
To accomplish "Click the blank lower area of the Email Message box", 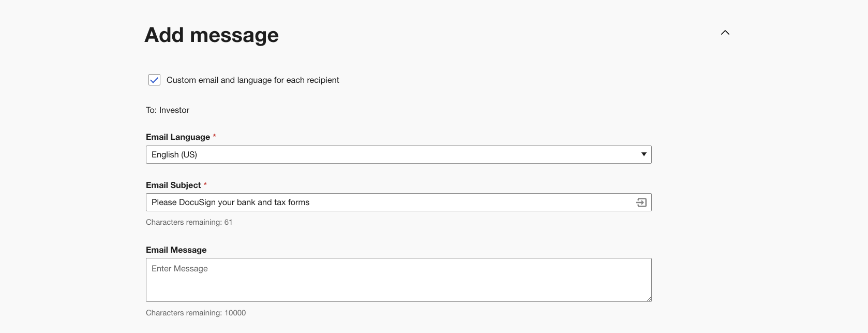I will [398, 289].
